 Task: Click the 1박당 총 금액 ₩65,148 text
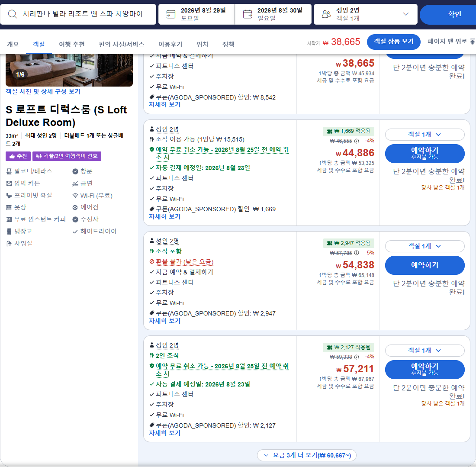click(x=346, y=275)
